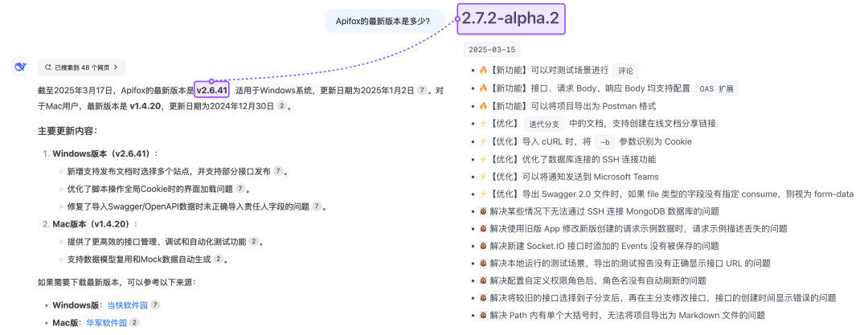Click the bug icon beside MongoDB 数据库的问题

(483, 211)
